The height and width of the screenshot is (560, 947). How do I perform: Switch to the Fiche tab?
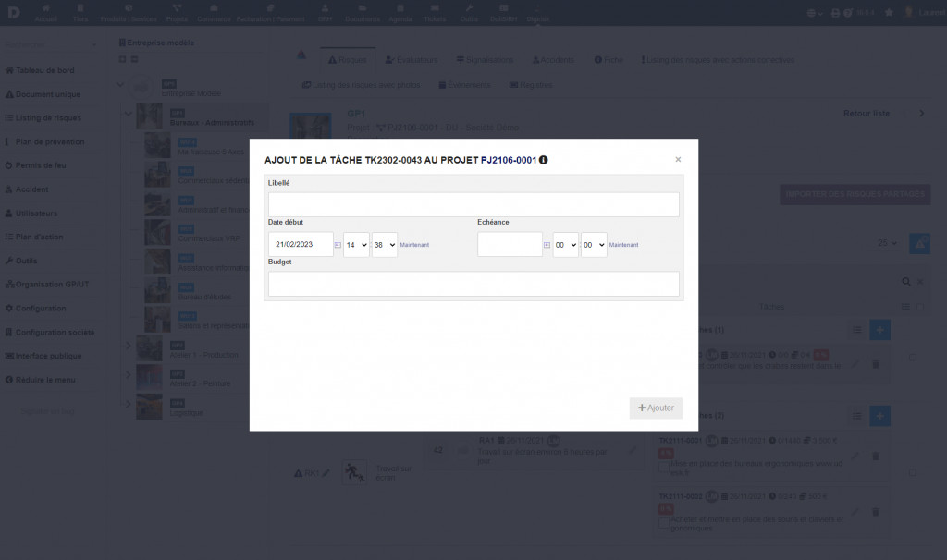tap(609, 60)
